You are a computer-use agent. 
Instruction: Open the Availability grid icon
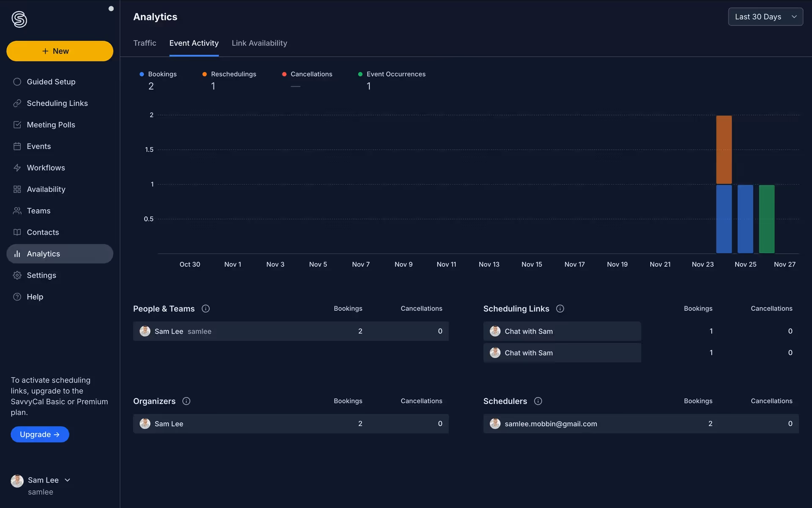[x=17, y=189]
